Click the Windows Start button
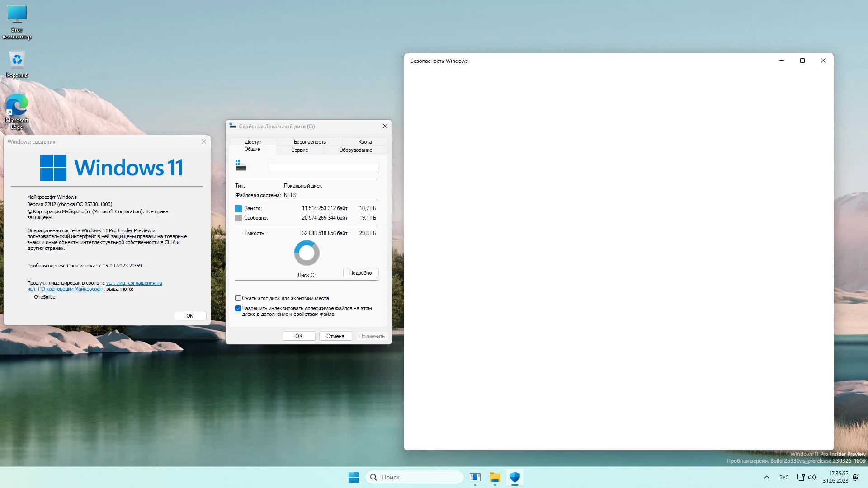The width and height of the screenshot is (868, 488). 354,477
